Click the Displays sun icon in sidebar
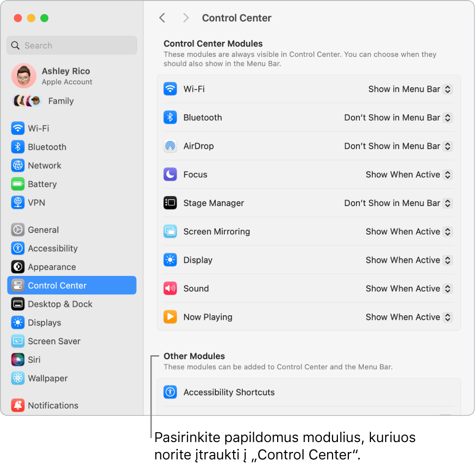 17,322
